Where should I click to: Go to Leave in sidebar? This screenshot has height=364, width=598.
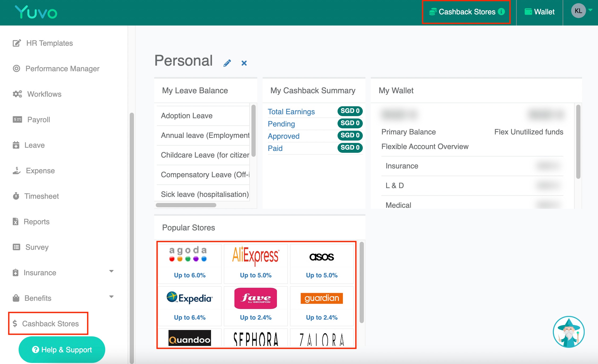pos(35,145)
